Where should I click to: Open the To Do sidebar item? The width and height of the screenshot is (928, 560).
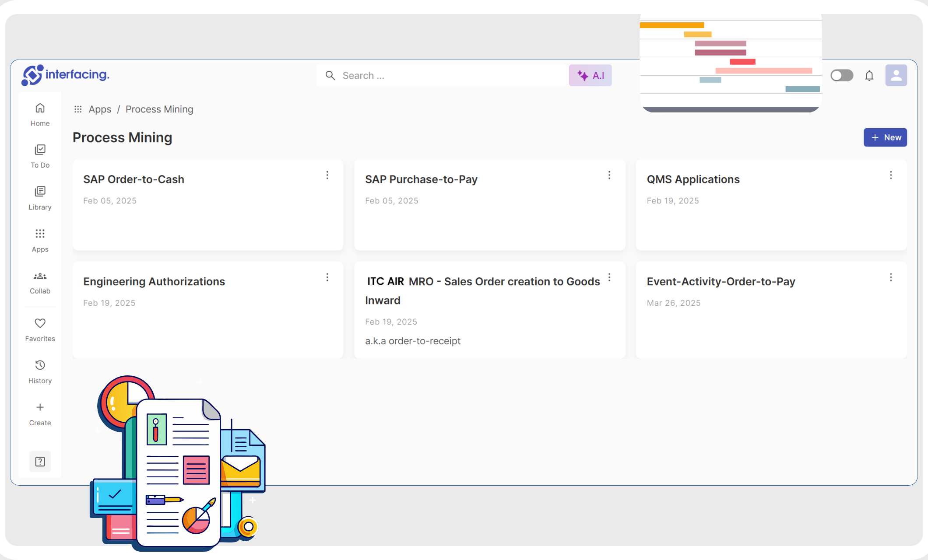click(40, 156)
